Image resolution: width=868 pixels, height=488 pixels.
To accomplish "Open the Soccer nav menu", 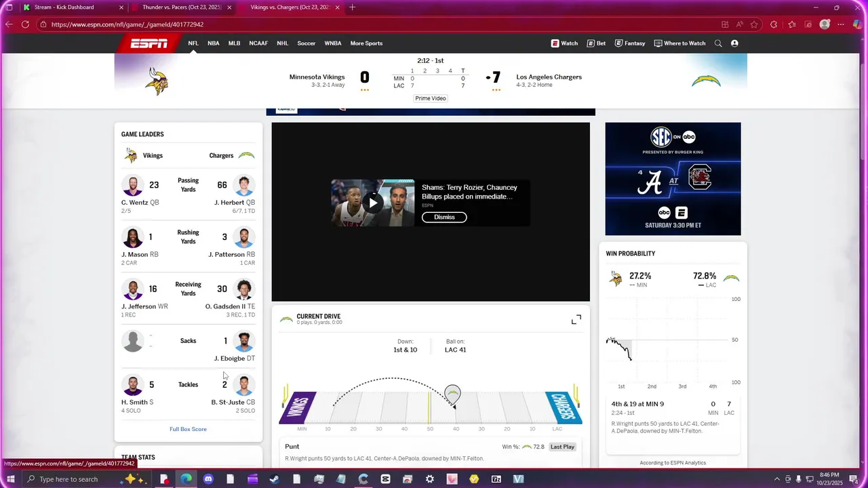I will 307,43.
